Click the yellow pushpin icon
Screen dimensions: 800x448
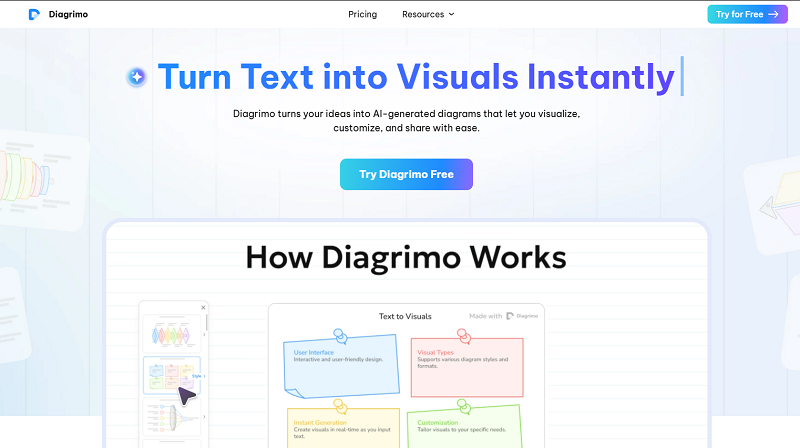click(x=340, y=406)
